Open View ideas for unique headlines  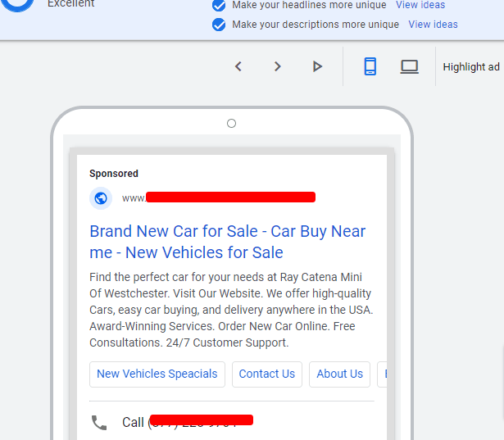420,5
